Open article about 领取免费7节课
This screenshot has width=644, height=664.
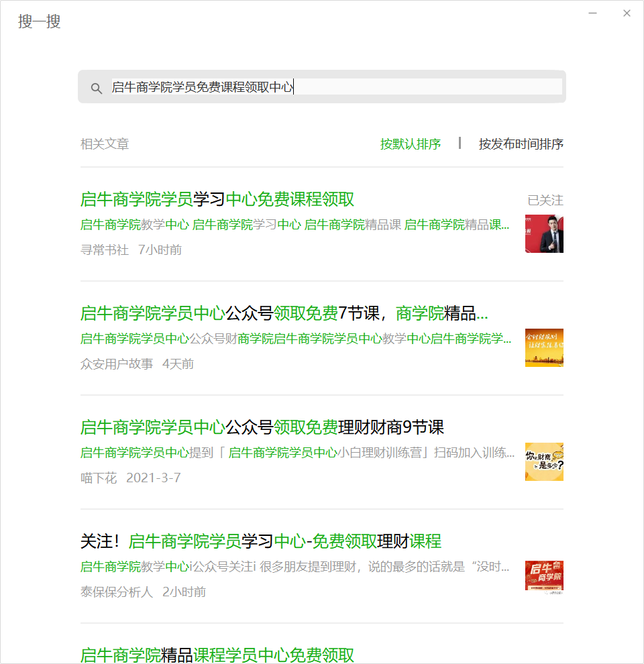point(284,313)
